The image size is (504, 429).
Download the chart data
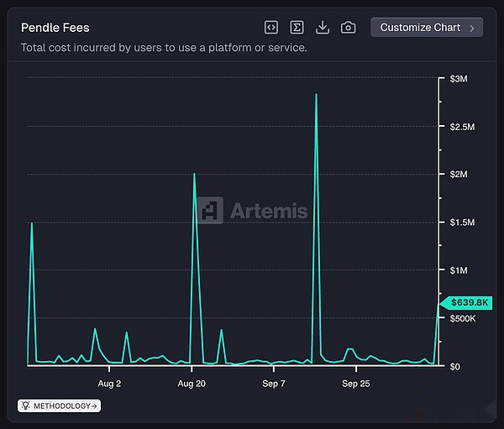click(x=323, y=28)
